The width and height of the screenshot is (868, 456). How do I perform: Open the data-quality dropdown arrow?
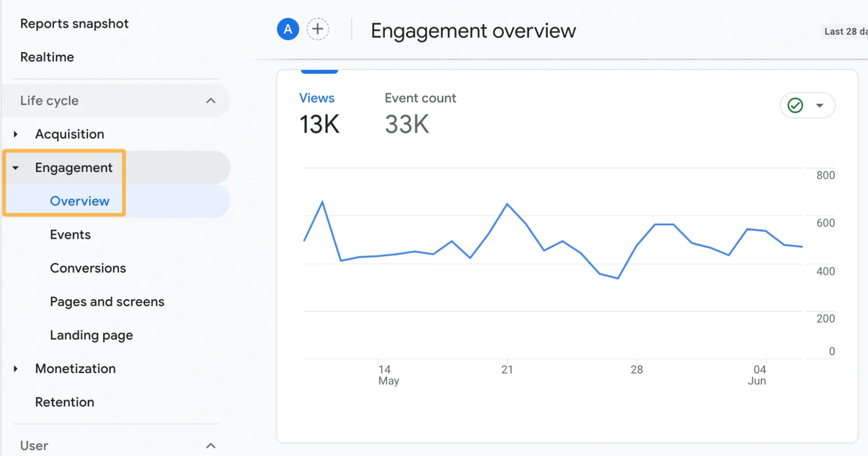(820, 105)
